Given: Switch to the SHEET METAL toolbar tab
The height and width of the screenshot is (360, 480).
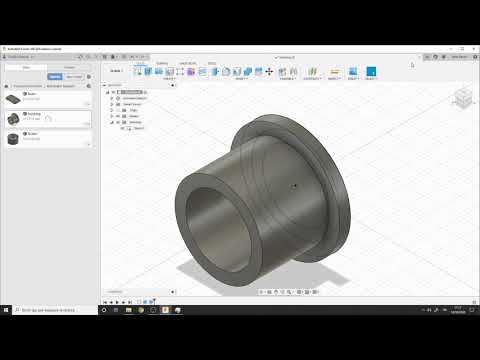Looking at the screenshot, I should [188, 63].
